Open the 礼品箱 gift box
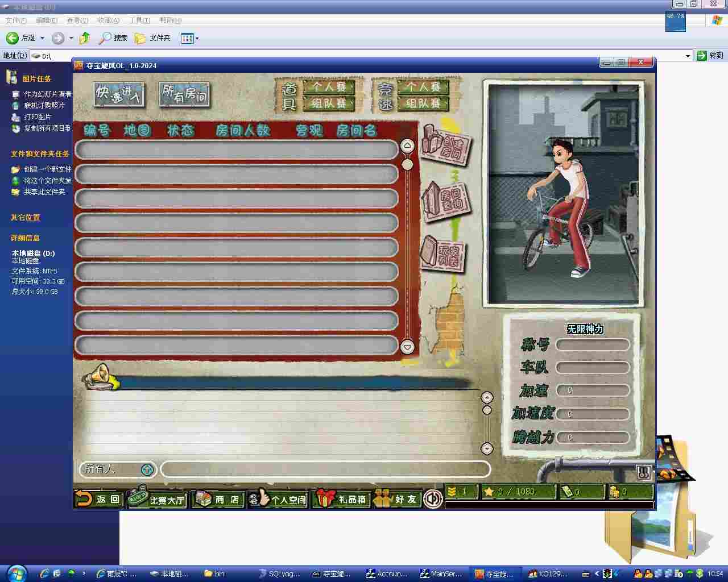The width and height of the screenshot is (728, 582). coord(341,499)
